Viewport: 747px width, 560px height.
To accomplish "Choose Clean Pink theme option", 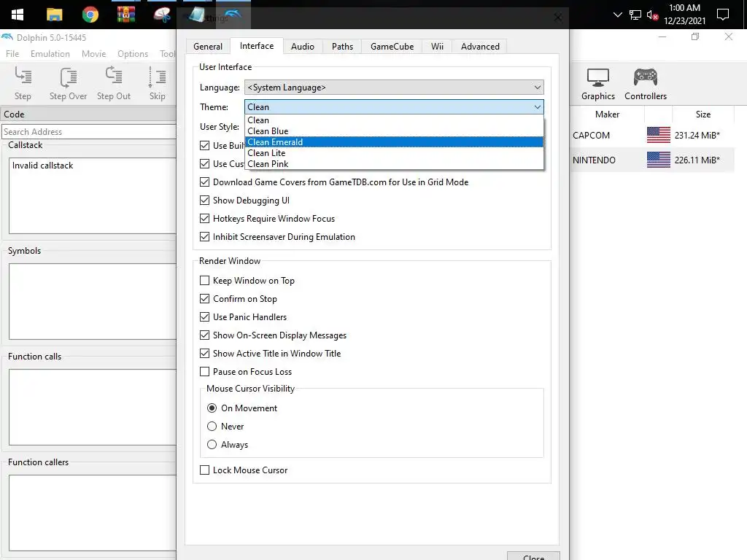I will click(x=394, y=164).
